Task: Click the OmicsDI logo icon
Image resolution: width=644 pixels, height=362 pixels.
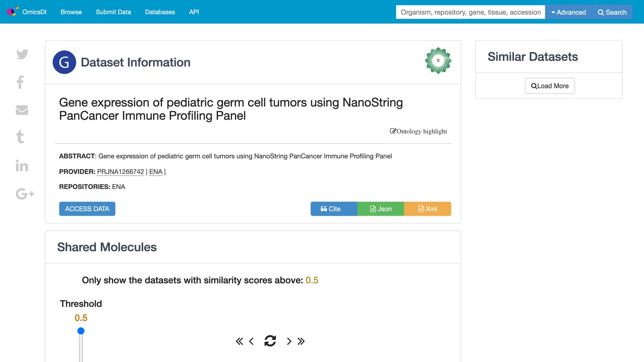Action: pos(12,12)
